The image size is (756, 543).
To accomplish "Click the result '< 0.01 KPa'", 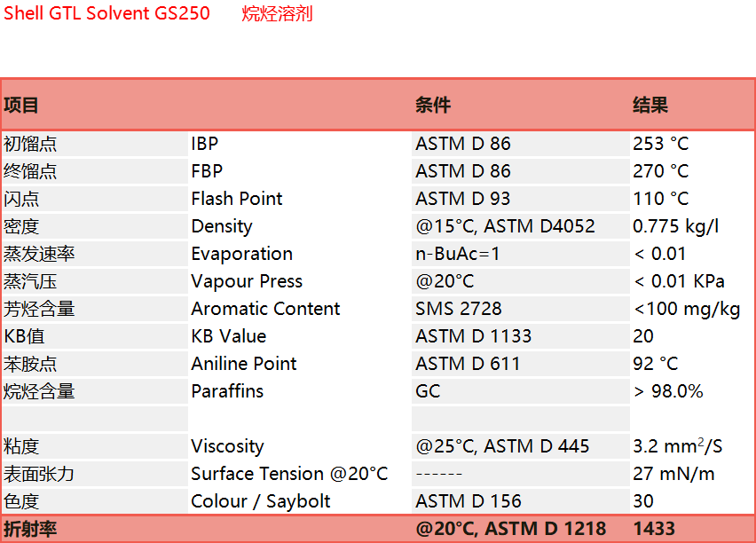I will coord(679,281).
